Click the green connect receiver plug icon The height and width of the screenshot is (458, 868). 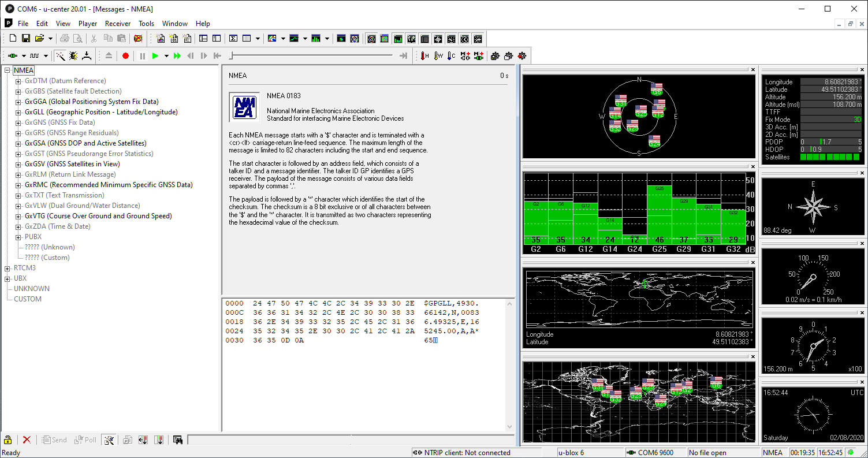[x=12, y=56]
